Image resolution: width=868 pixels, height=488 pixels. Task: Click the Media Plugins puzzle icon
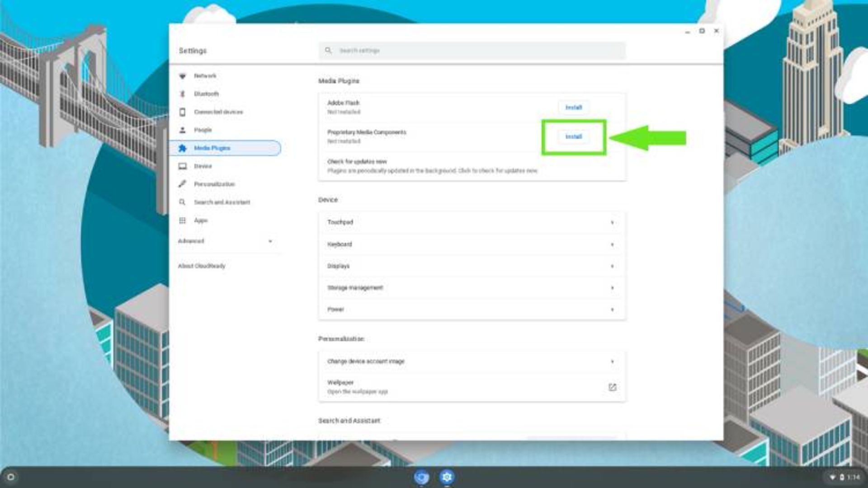(x=182, y=148)
